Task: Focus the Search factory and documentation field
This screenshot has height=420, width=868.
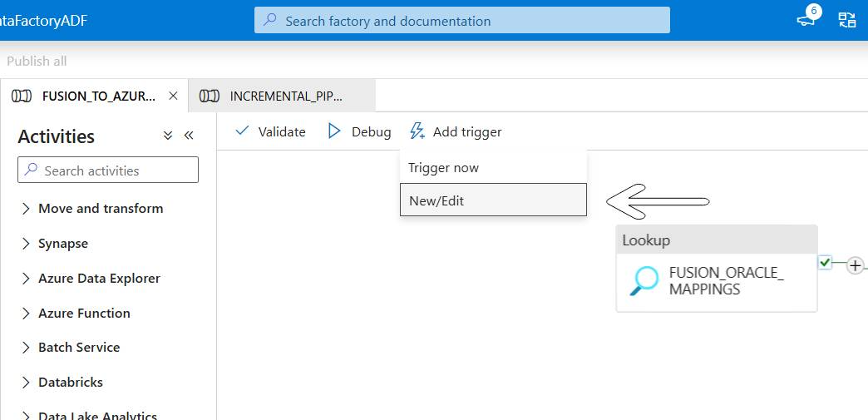Action: [x=462, y=21]
